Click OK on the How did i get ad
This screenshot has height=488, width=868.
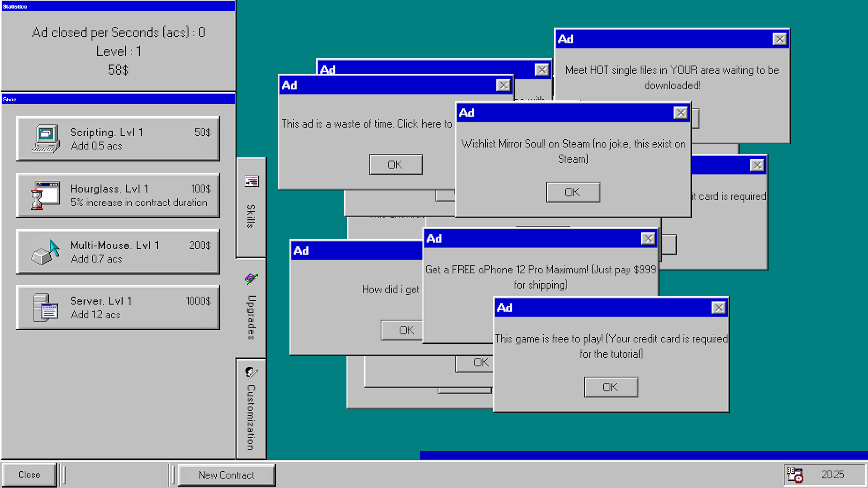pos(402,330)
